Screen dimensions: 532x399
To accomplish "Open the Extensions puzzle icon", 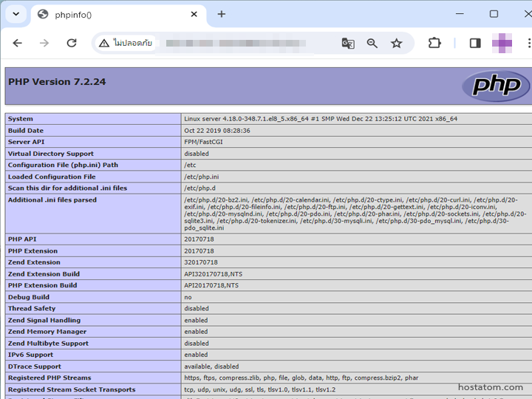I will [434, 43].
